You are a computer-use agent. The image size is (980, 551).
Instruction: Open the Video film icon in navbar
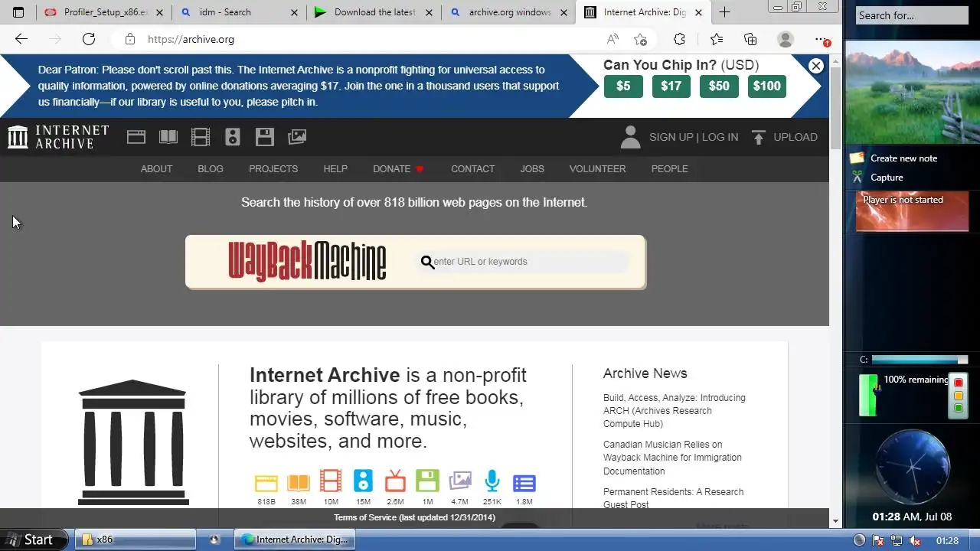pos(201,137)
